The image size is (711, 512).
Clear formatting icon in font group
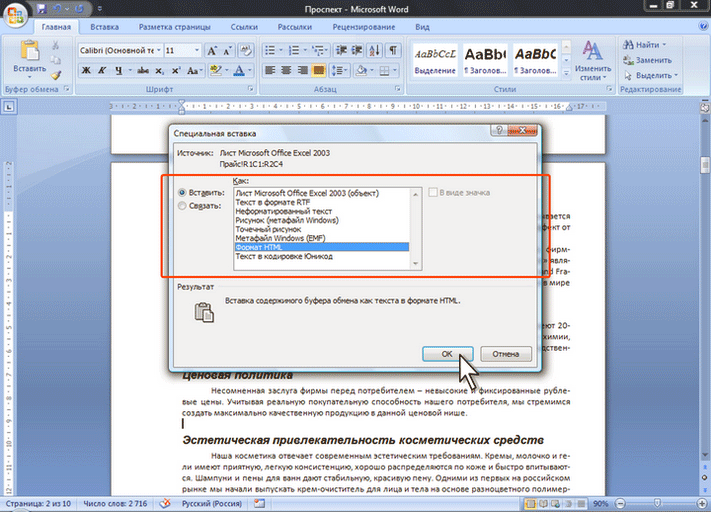click(246, 50)
